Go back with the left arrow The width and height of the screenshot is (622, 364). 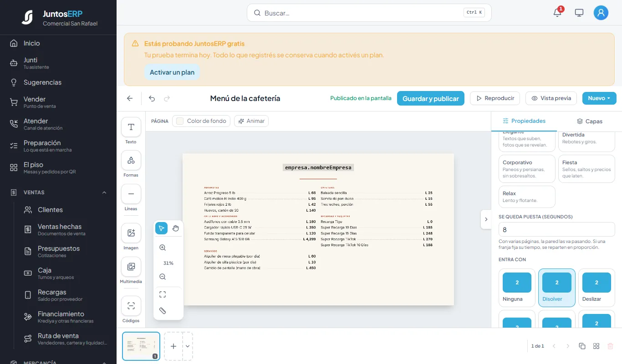(x=130, y=98)
